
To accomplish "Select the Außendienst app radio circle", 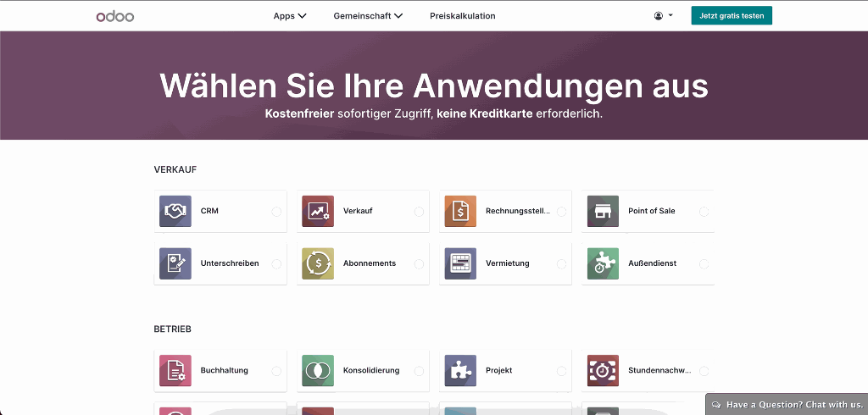I will (x=704, y=264).
